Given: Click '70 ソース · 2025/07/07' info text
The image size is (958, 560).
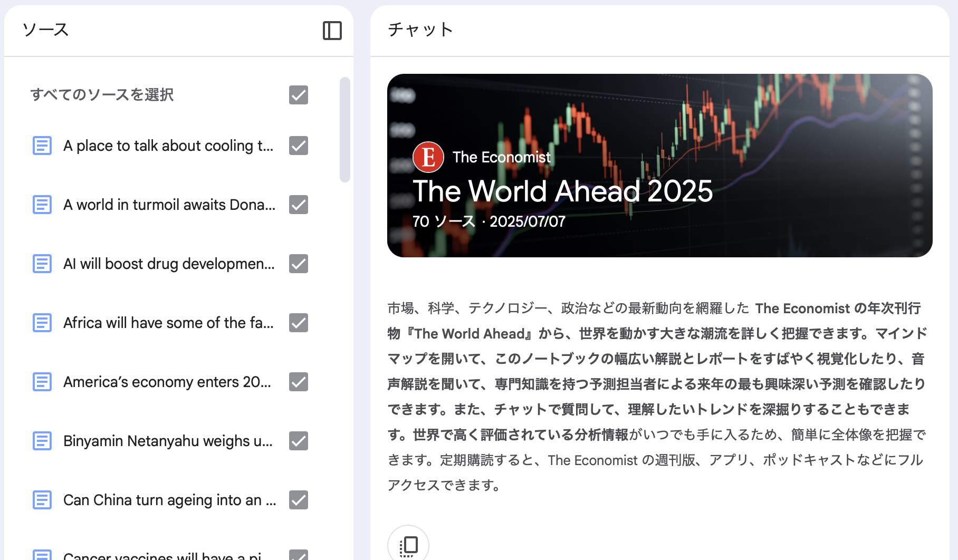Looking at the screenshot, I should point(488,221).
